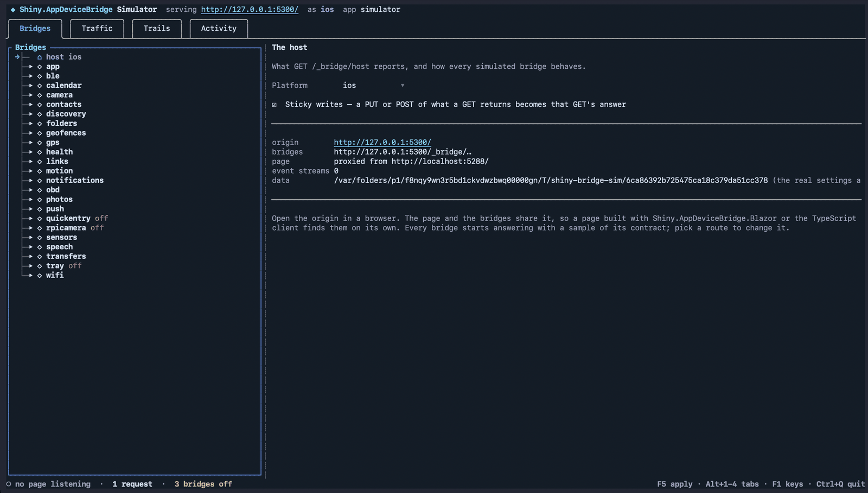This screenshot has width=868, height=493.
Task: Select the tray bridge label
Action: point(55,266)
